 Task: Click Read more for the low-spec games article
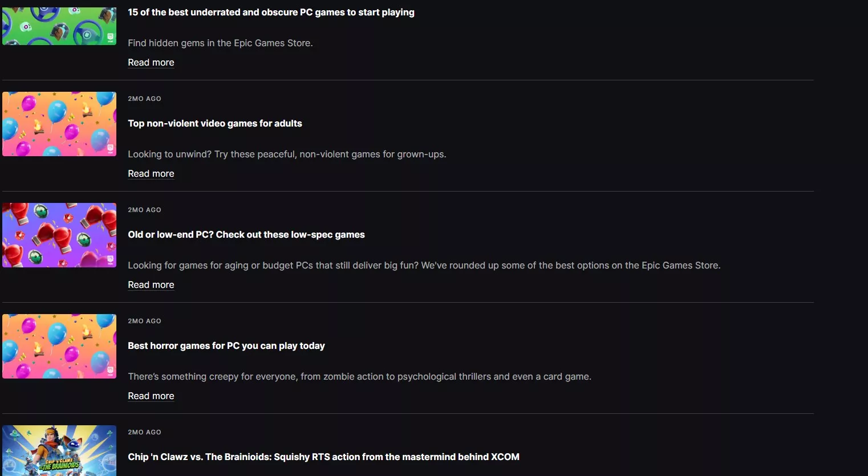(151, 285)
